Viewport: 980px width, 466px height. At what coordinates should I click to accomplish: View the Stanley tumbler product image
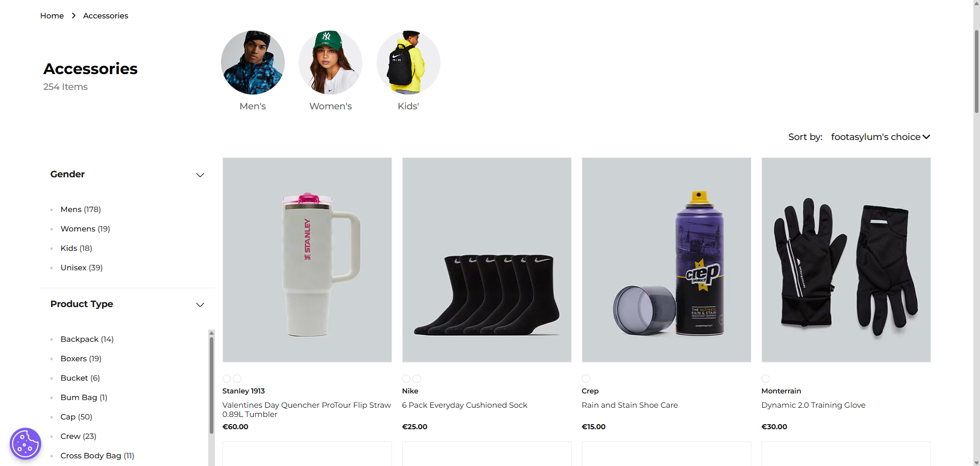pyautogui.click(x=307, y=260)
